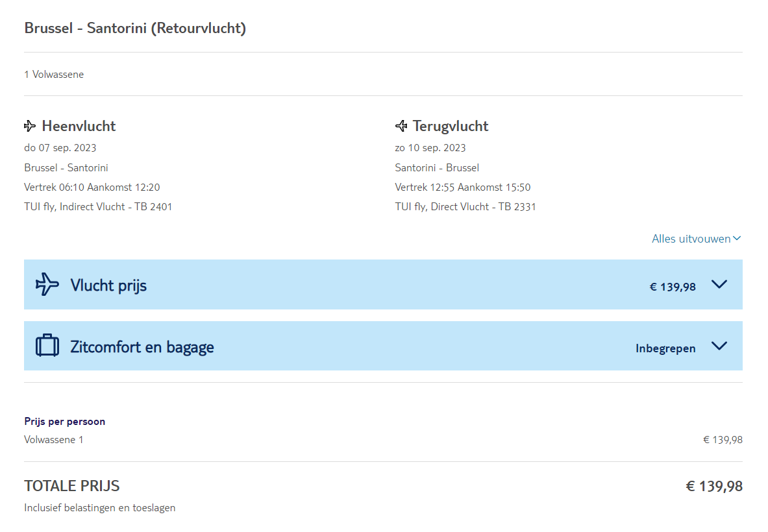Viewport: 768px width, 532px height.
Task: Click the Inbegrepen label in baggage bar
Action: pyautogui.click(x=665, y=348)
